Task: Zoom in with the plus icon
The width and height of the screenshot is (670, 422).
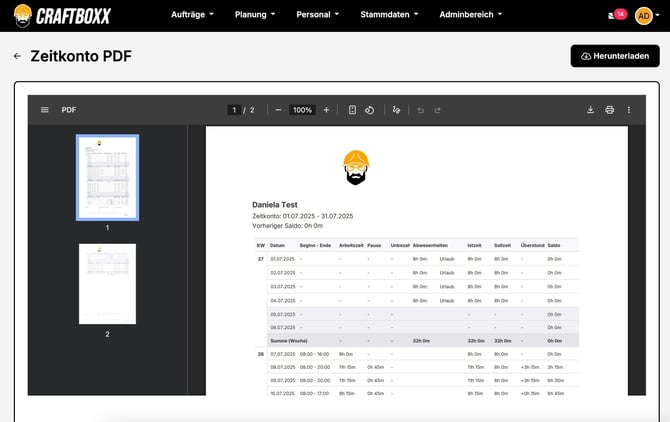Action: click(326, 110)
